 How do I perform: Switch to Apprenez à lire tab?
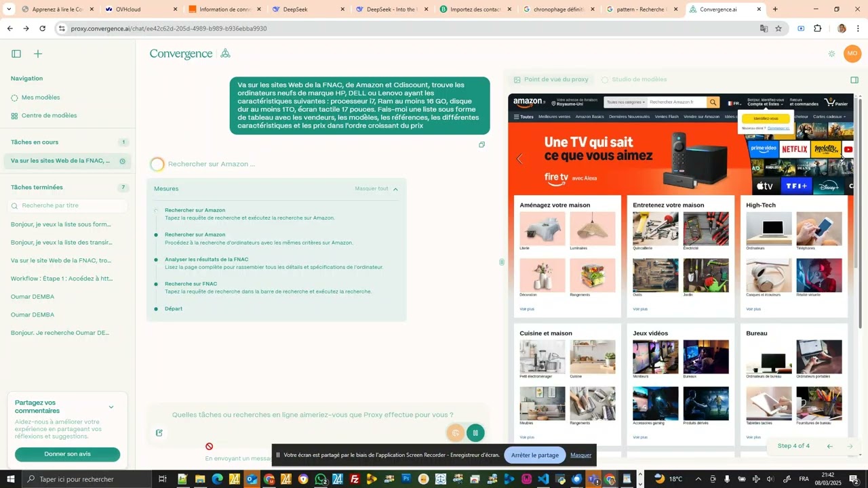pos(57,9)
